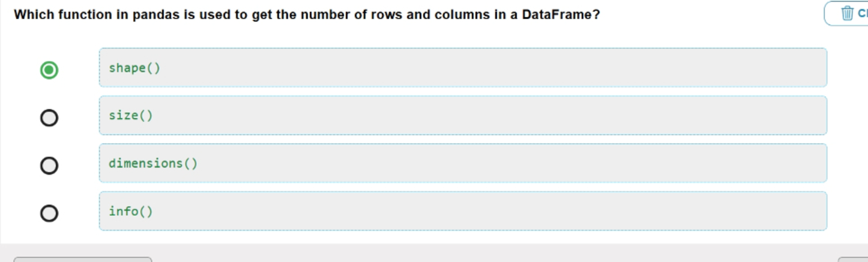
Task: Click the green shape() code text
Action: coord(134,68)
